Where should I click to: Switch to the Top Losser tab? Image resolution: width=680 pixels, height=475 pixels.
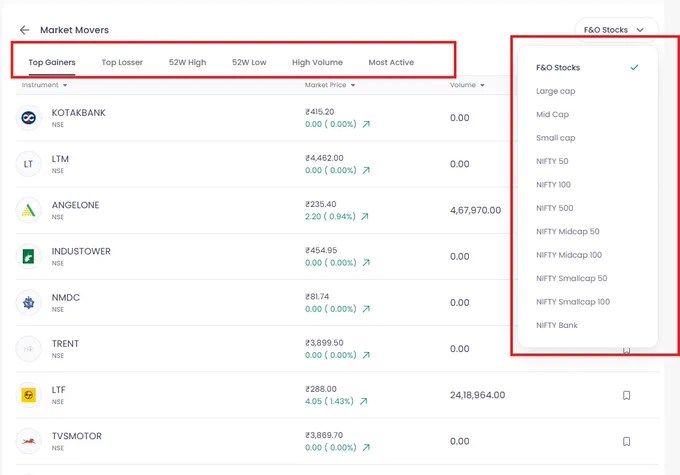(x=122, y=62)
